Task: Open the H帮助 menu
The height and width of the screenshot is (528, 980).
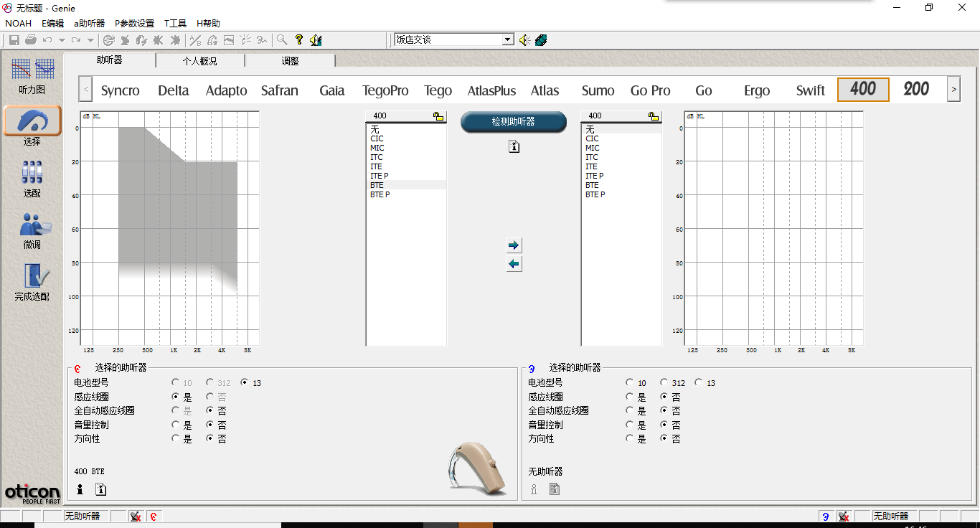Action: point(208,24)
